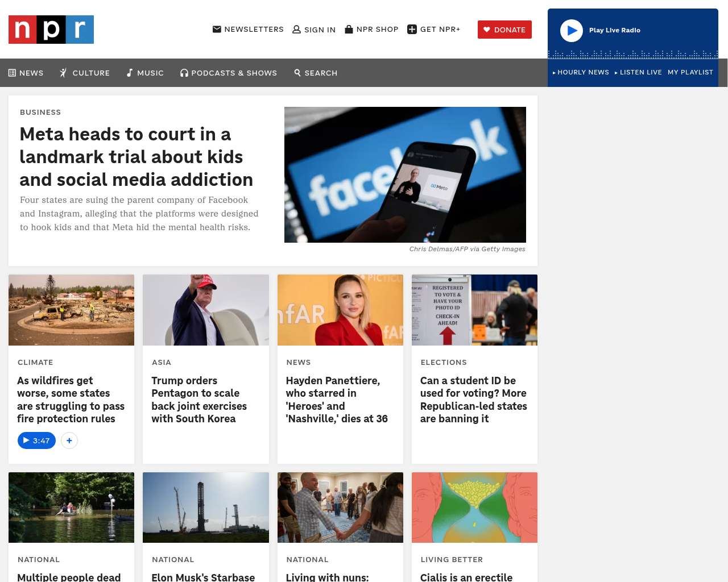Click the Get NPR+ plus icon
Viewport: 728px width, 582px height.
412,30
